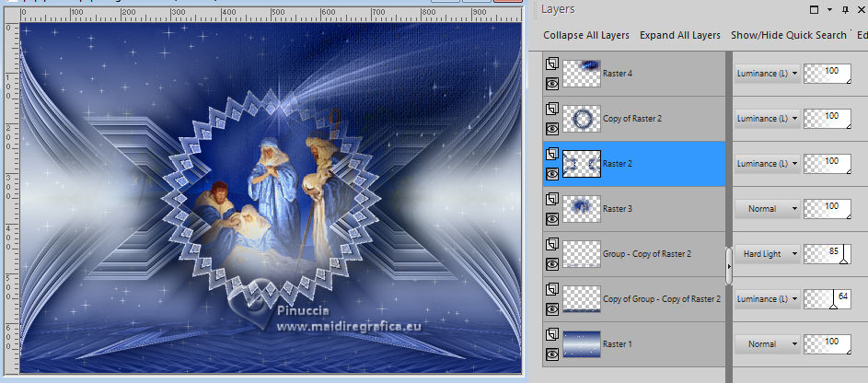Adjust opacity 64 slider of Copy of Group layer
The image size is (868, 383).
point(827,299)
